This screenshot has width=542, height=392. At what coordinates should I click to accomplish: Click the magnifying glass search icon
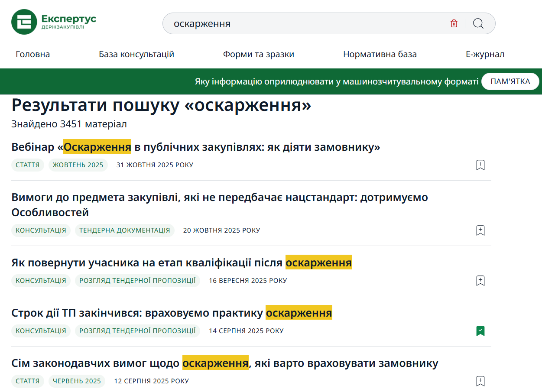coord(478,23)
